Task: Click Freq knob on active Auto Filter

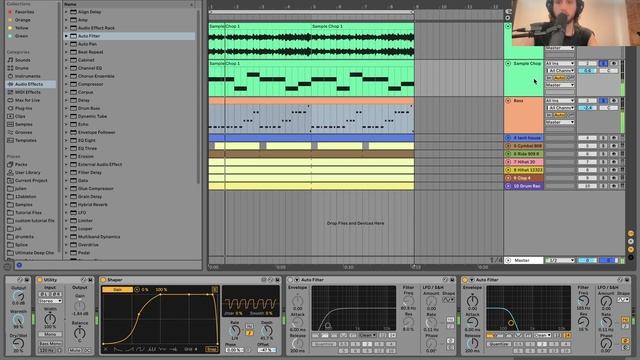Action: (584, 301)
